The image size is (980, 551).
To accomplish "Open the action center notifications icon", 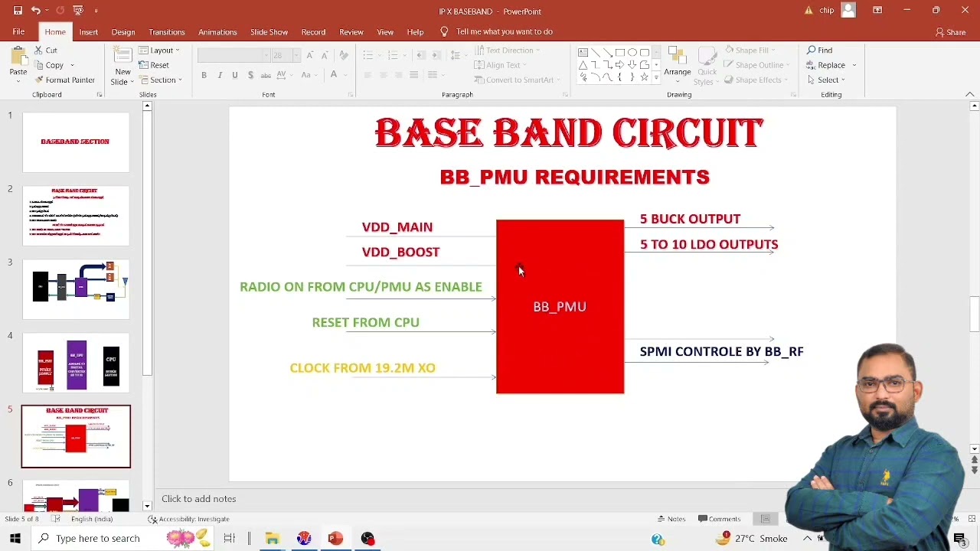I will point(959,539).
